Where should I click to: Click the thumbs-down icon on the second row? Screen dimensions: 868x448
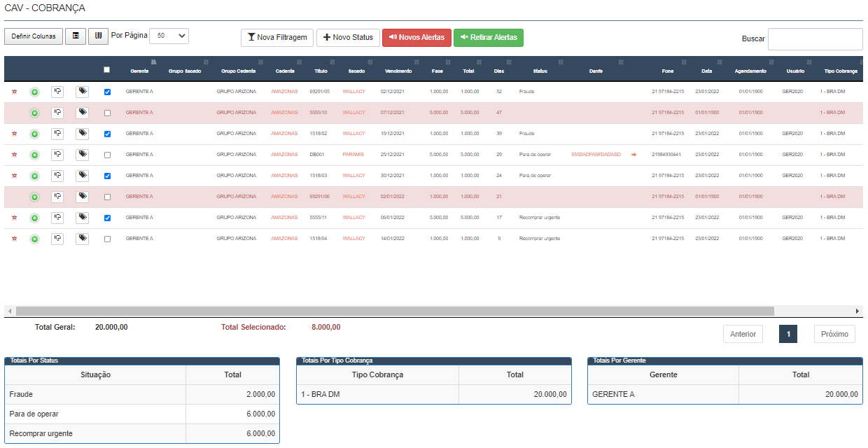coord(57,112)
